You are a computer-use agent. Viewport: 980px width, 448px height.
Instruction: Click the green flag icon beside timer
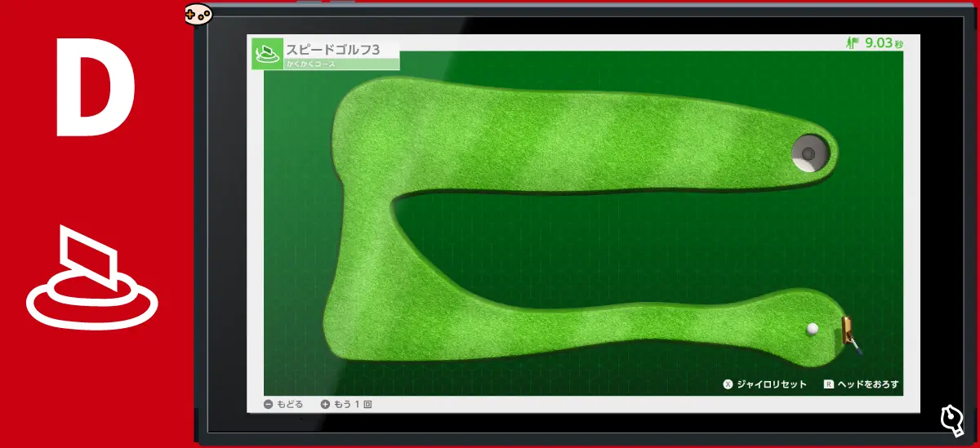pyautogui.click(x=854, y=43)
